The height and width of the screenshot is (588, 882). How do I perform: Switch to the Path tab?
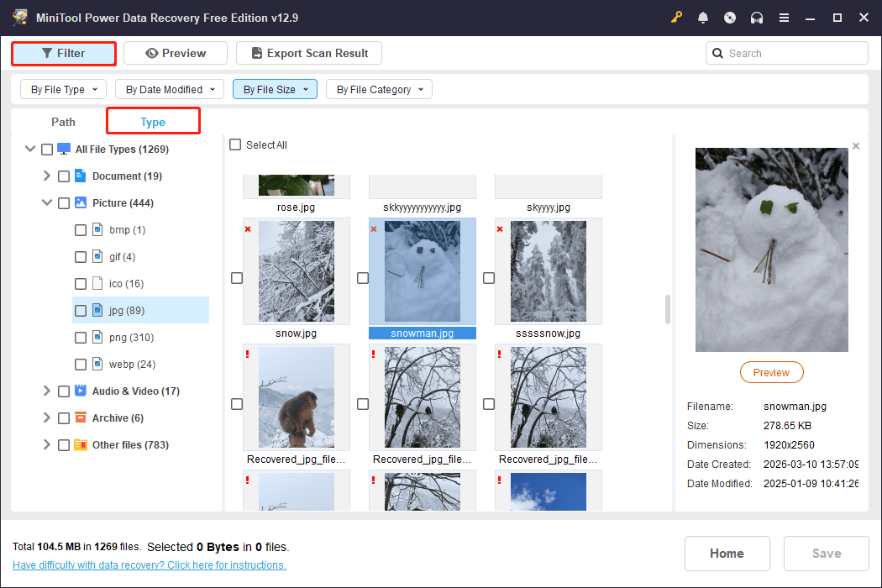click(x=63, y=122)
